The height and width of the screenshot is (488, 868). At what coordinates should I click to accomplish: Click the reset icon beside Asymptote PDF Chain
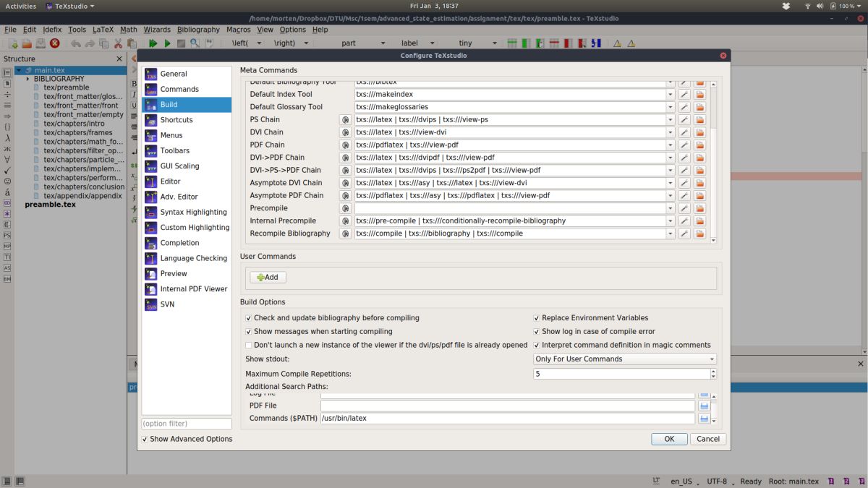pos(346,195)
